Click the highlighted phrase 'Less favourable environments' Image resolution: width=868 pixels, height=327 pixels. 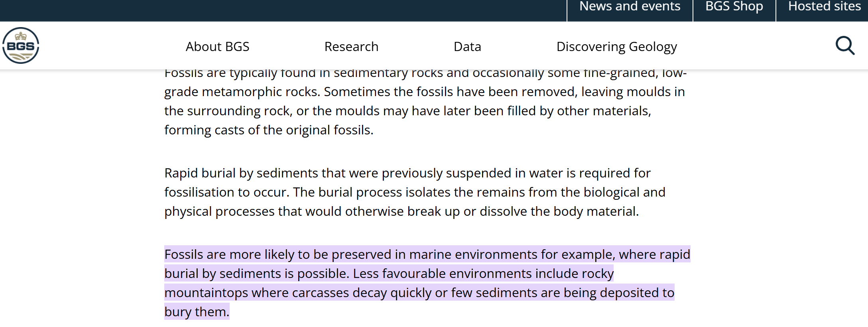pyautogui.click(x=442, y=274)
